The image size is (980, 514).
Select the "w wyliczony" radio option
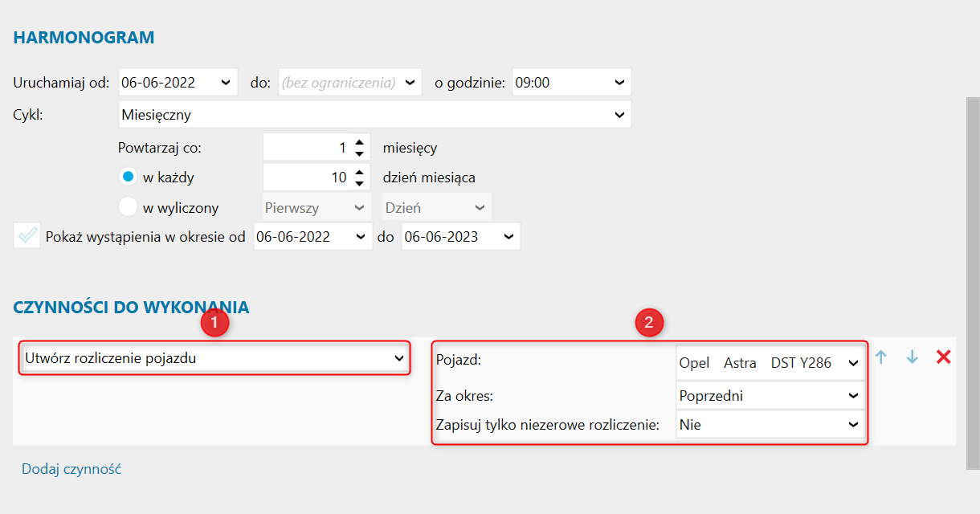click(129, 207)
